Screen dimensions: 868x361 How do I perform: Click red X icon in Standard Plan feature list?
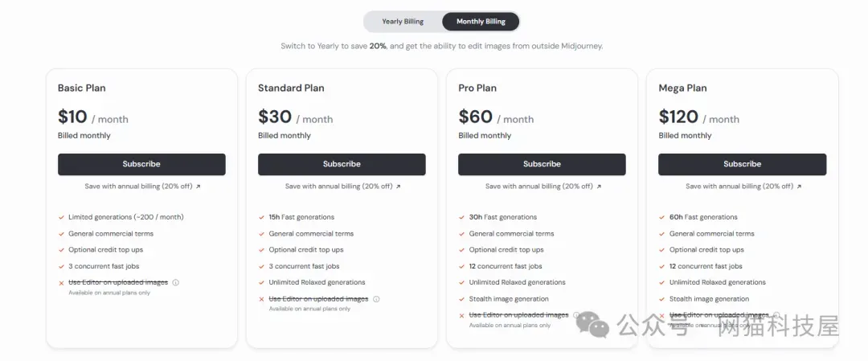[262, 299]
